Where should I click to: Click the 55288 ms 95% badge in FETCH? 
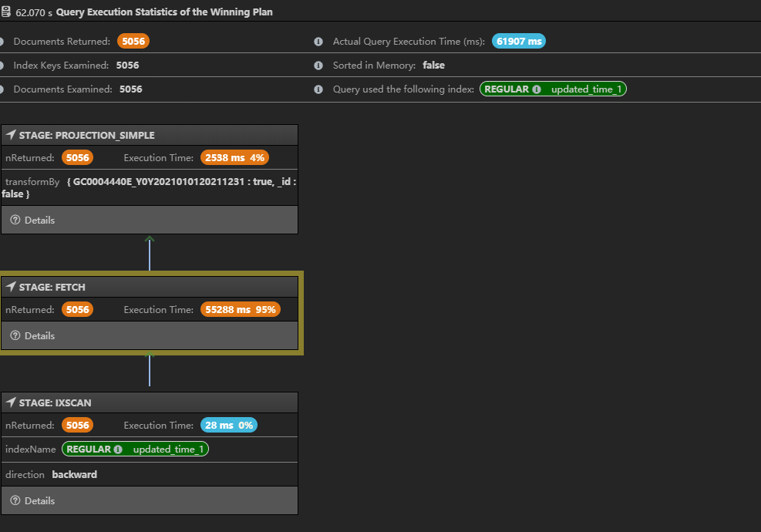pyautogui.click(x=239, y=309)
